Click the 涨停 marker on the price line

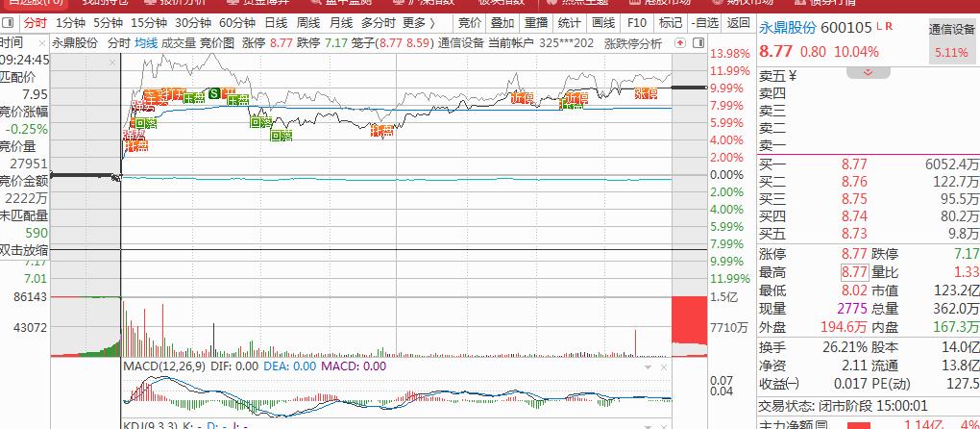pyautogui.click(x=646, y=93)
